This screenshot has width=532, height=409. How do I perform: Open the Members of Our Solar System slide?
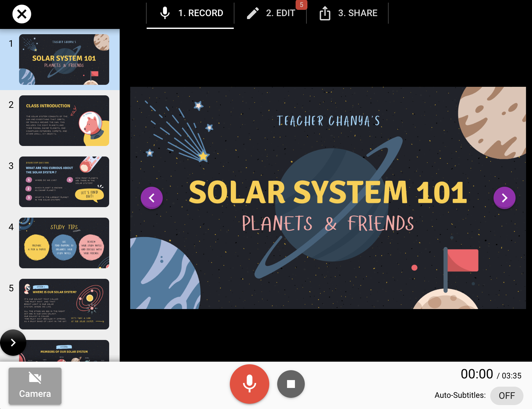pos(64,351)
